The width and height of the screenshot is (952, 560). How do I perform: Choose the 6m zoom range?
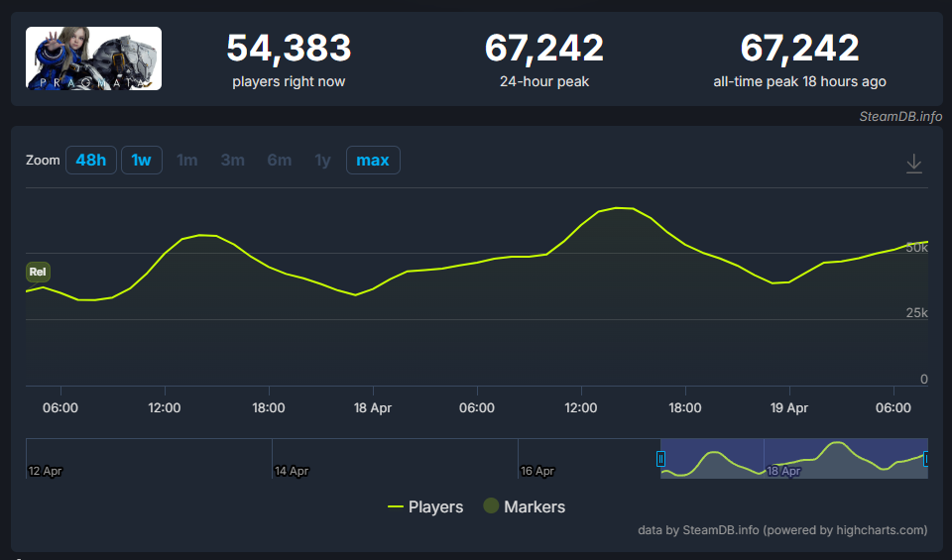[279, 160]
